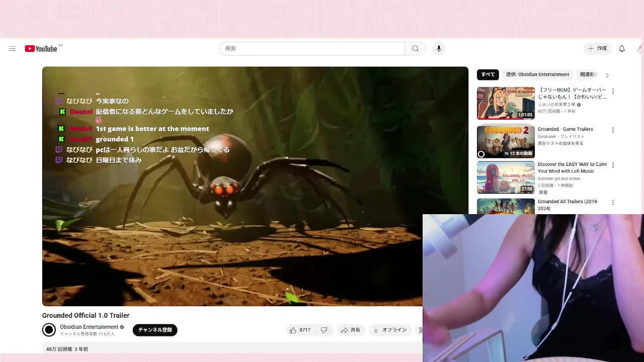644x362 pixels.
Task: Click the Summer girl and ocean channel name
Action: click(x=559, y=178)
